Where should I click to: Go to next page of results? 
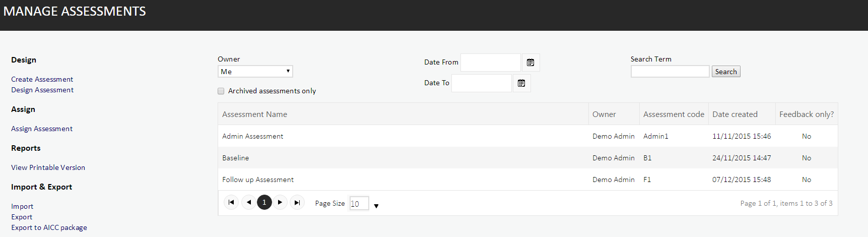tap(280, 202)
